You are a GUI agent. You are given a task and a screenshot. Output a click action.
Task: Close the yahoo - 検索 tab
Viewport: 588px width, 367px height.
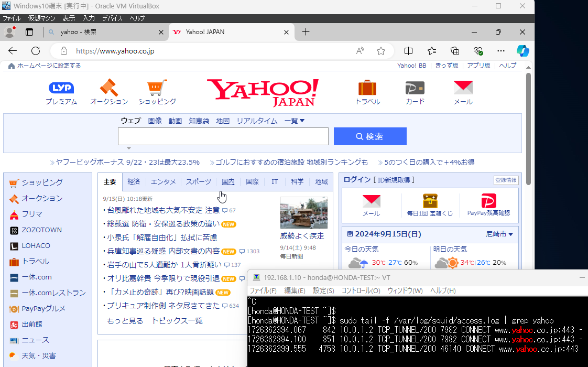tap(161, 33)
